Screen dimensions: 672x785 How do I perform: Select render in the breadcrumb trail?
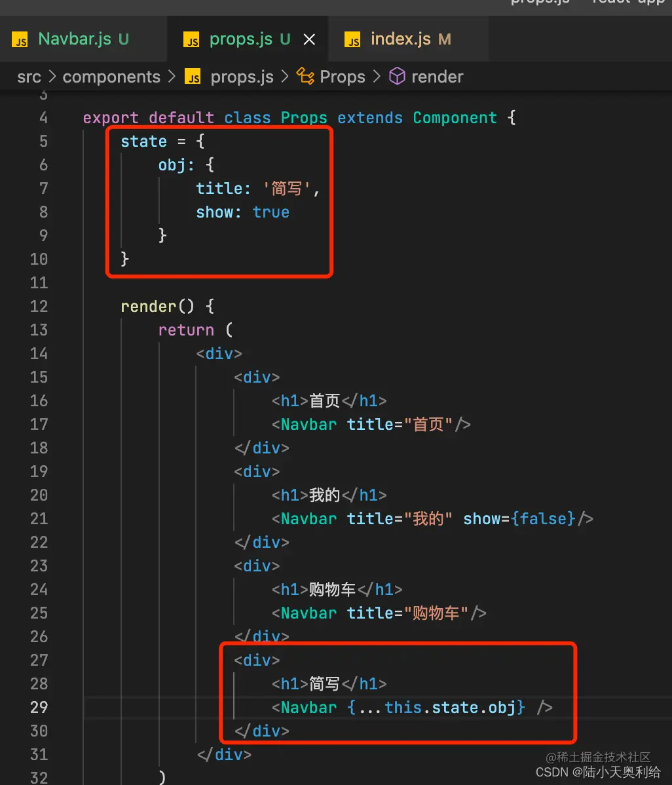click(438, 77)
